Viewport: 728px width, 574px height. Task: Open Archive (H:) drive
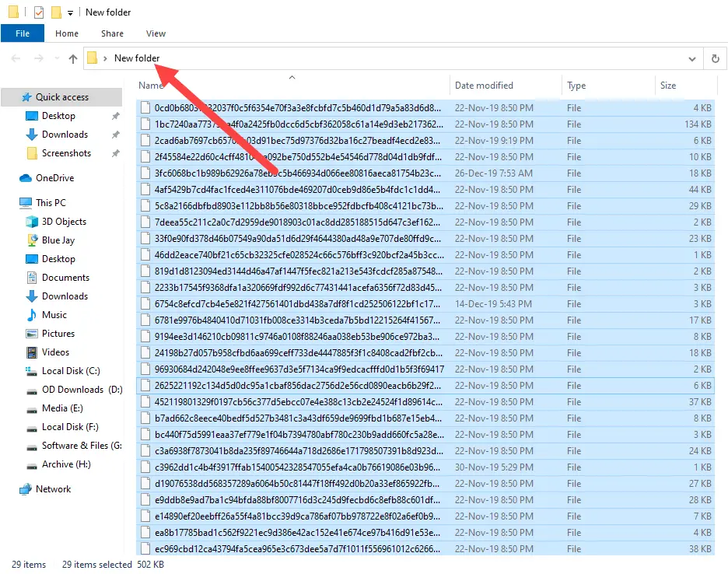click(66, 464)
